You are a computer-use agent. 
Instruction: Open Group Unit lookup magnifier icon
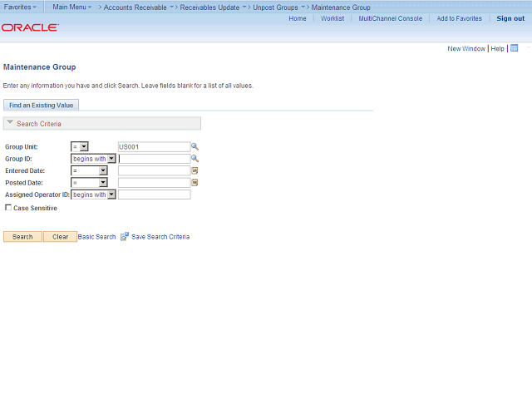195,146
